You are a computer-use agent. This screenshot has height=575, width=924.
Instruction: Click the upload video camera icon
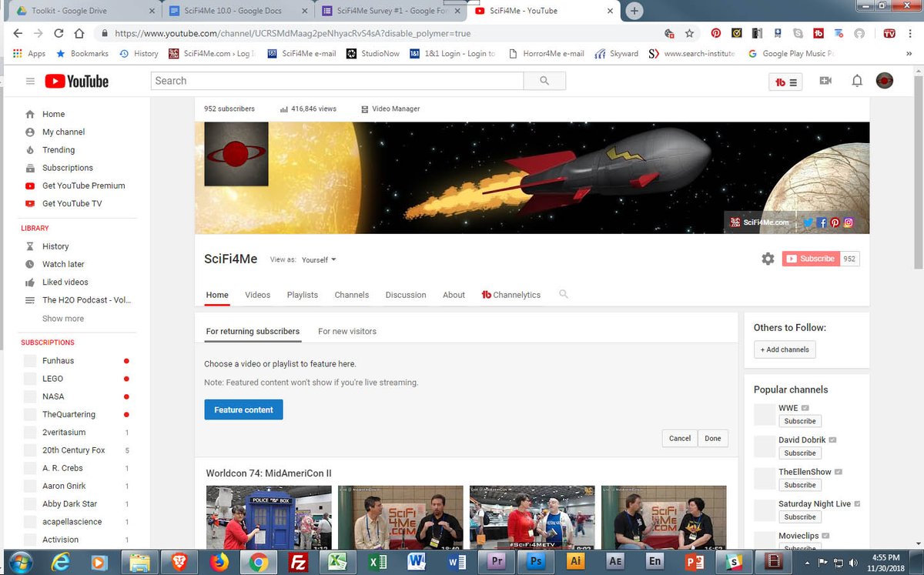[x=825, y=81]
